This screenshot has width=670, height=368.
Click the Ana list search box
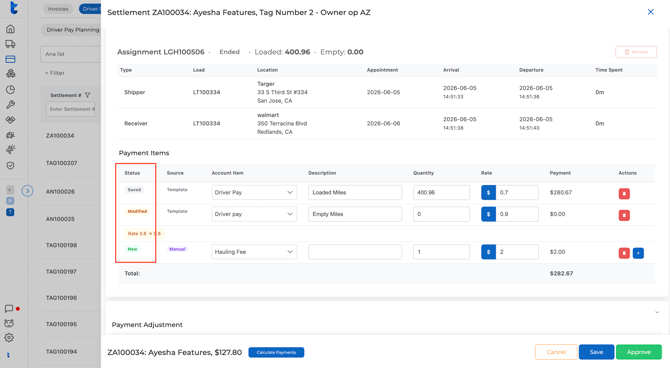click(71, 54)
